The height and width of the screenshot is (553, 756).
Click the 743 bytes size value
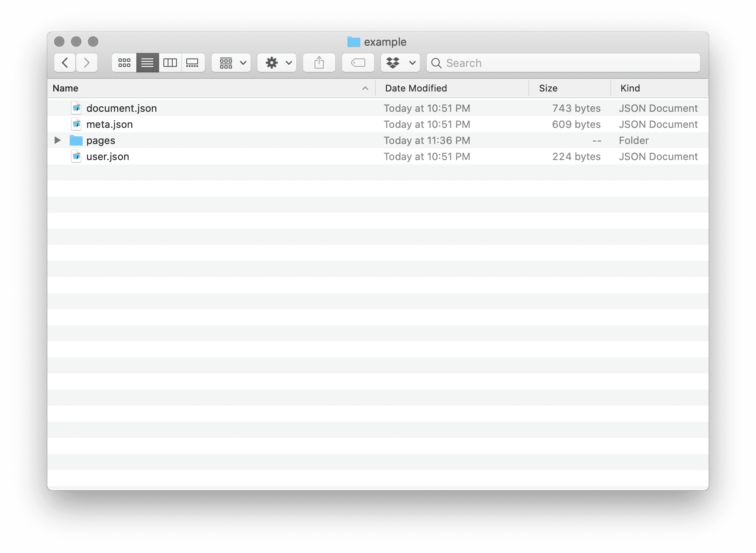click(x=576, y=108)
